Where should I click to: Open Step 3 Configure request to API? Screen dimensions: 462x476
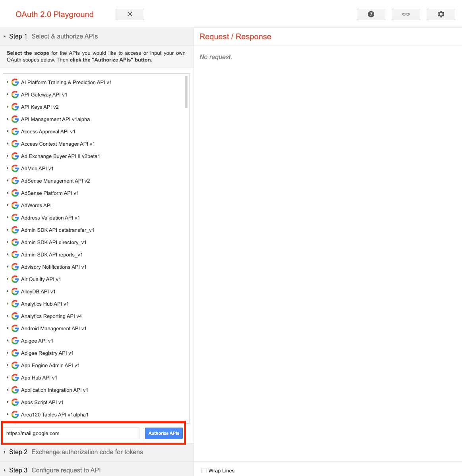tap(97, 470)
